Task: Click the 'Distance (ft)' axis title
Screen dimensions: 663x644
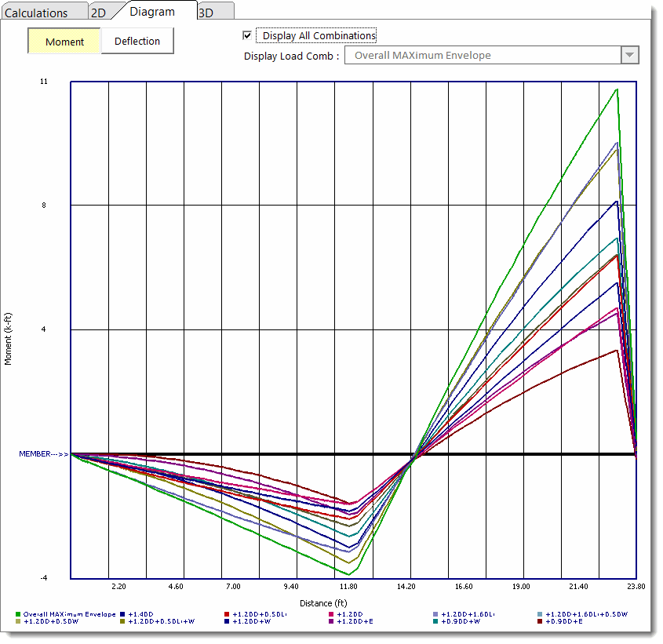Action: click(323, 603)
